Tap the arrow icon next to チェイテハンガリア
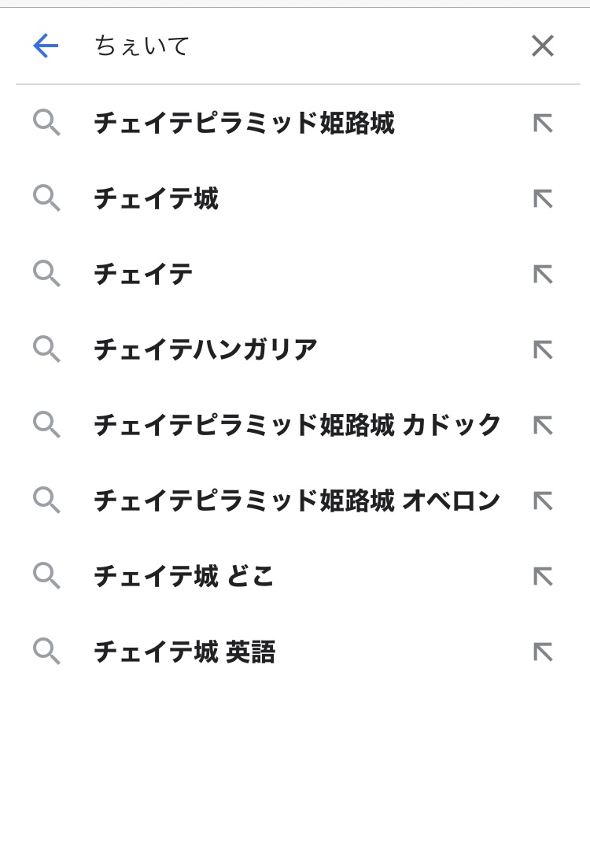Viewport: 590px width, 868px height. click(x=543, y=349)
